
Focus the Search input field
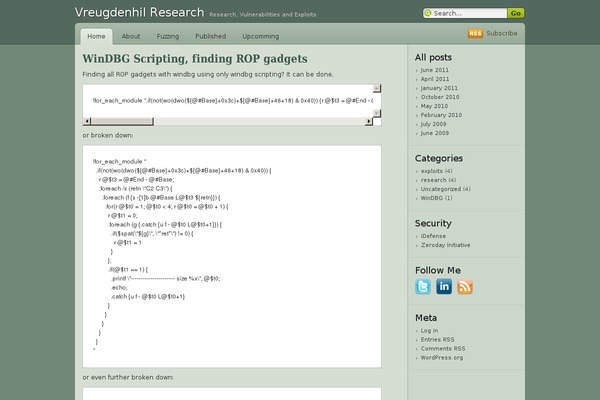(x=469, y=13)
